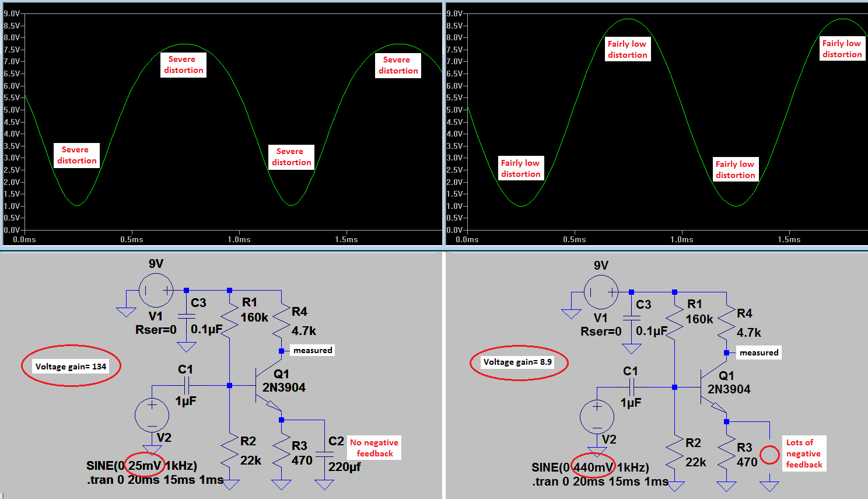Screen dimensions: 868x499
Task: Select the 2N3904 label in left schematic
Action: [x=283, y=388]
